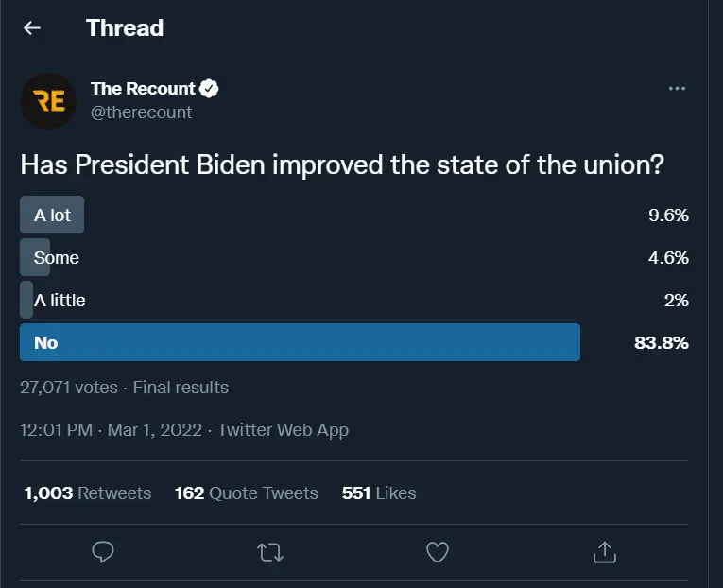
Task: Click the 'Some' poll result bar
Action: click(36, 257)
